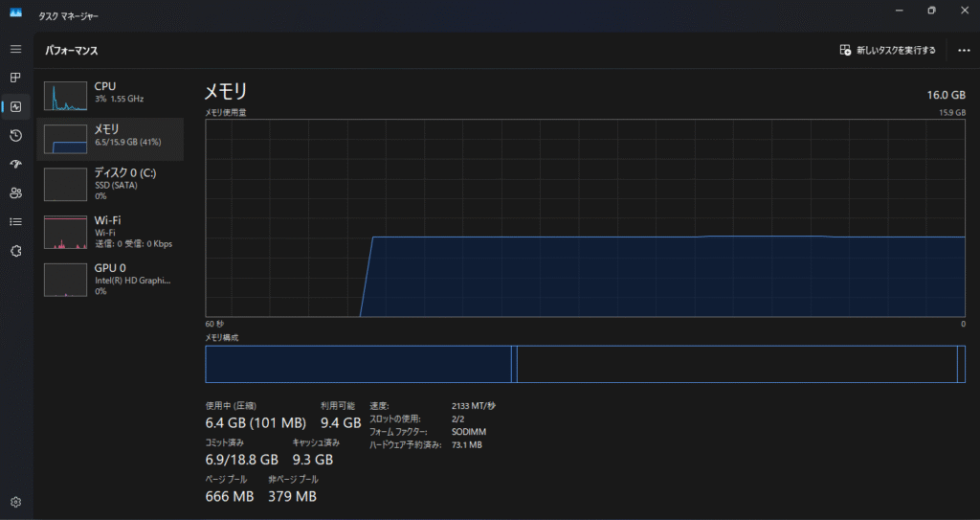This screenshot has height=520, width=980.
Task: Open the Processes page icon
Action: [x=16, y=78]
